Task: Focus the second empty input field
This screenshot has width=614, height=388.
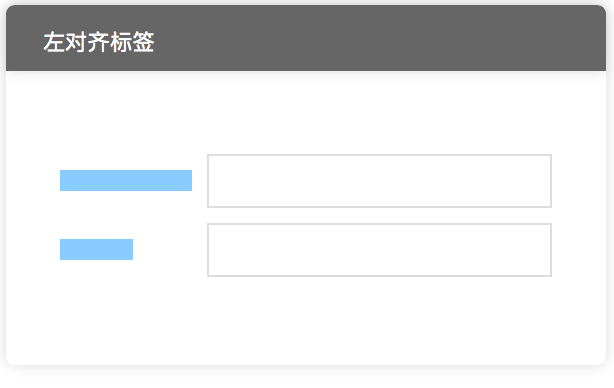Action: pos(379,250)
